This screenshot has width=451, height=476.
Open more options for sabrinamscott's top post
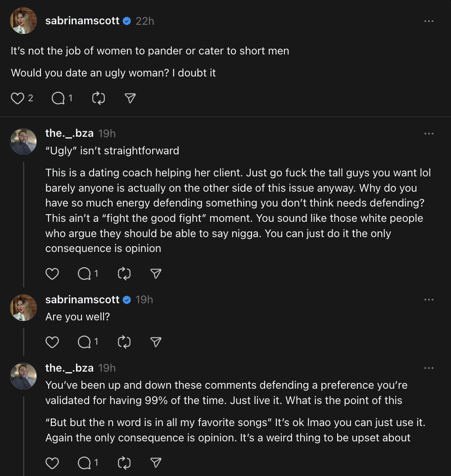tap(429, 21)
